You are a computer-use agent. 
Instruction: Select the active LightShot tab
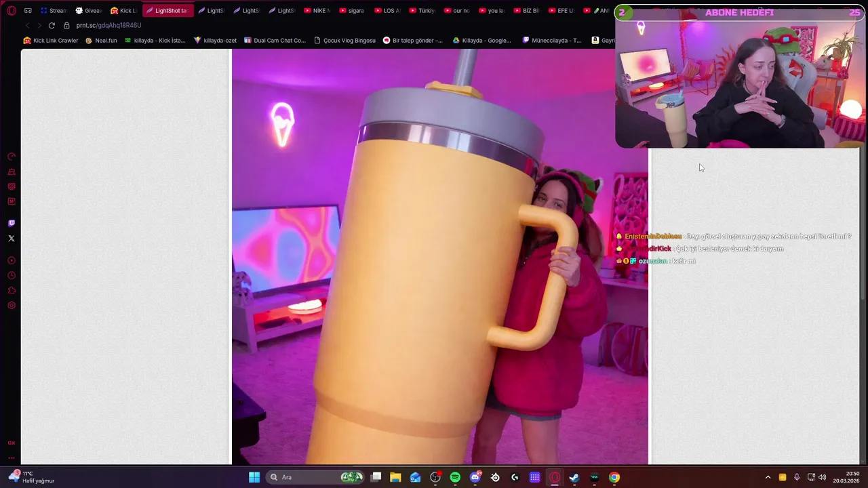(167, 11)
